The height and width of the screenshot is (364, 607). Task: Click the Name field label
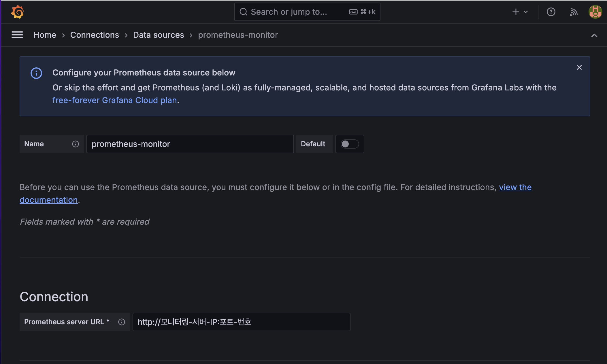tap(34, 144)
